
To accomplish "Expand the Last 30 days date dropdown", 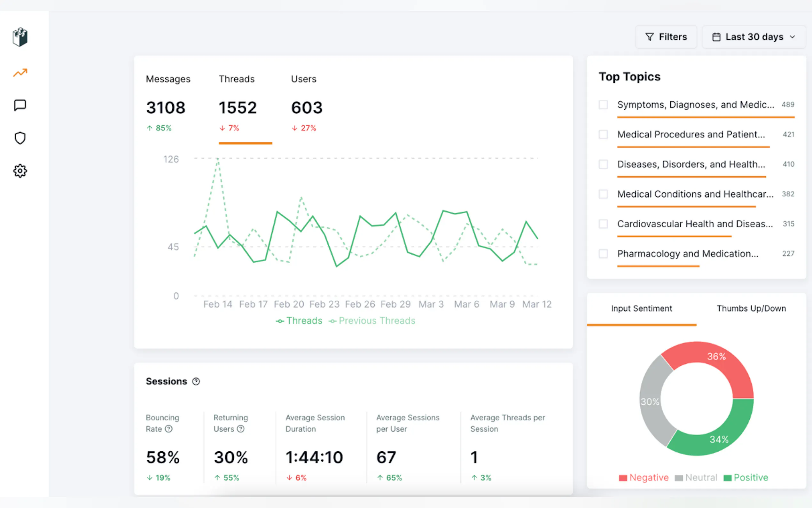I will tap(753, 37).
